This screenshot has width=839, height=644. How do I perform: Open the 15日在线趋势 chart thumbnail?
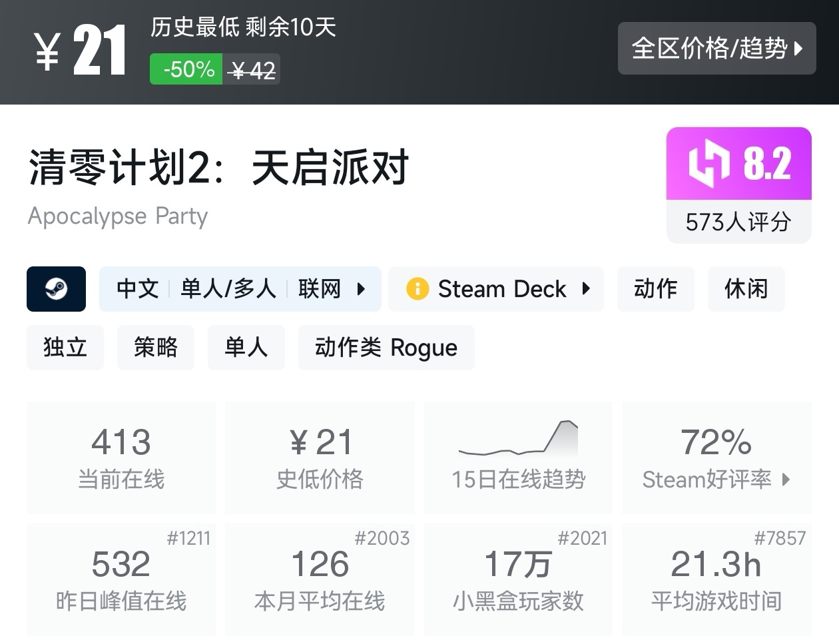click(x=518, y=440)
